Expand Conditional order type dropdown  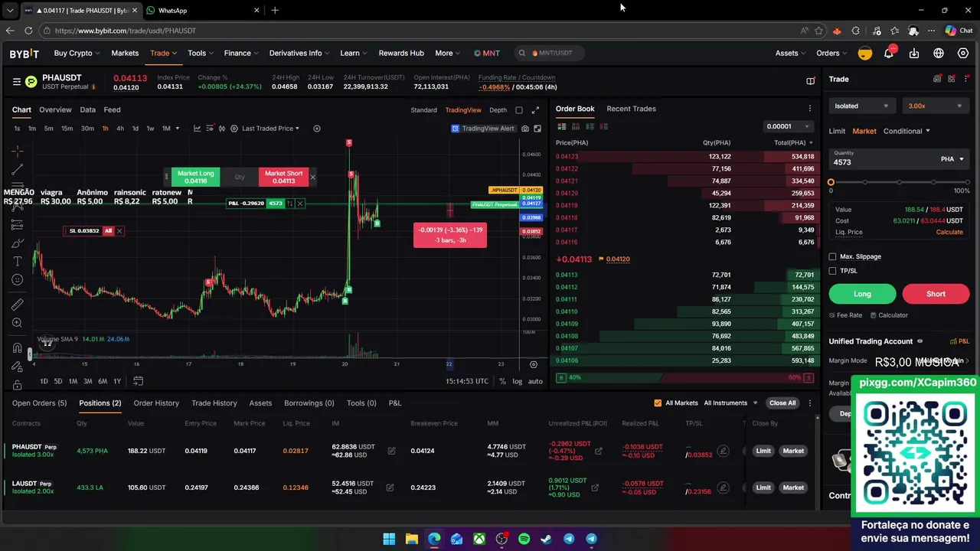tap(906, 131)
